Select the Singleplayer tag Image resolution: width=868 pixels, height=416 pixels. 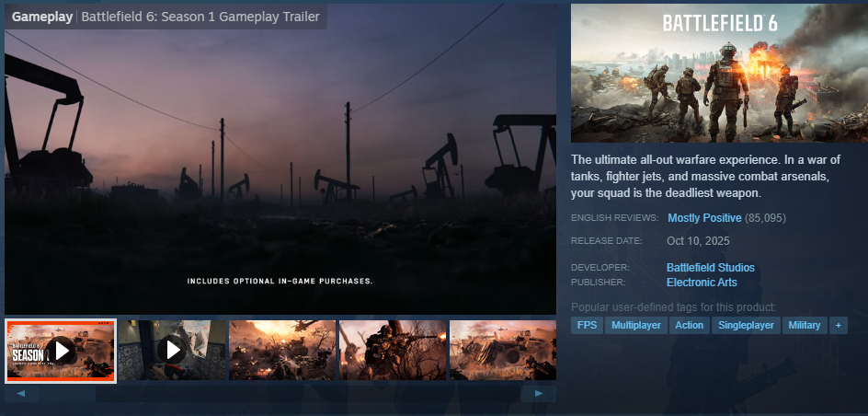[746, 325]
